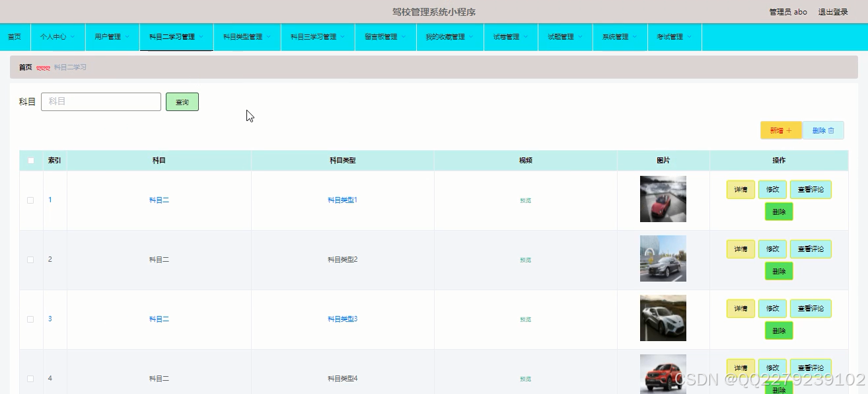Toggle the select-all checkbox in the table header
868x394 pixels.
[x=30, y=159]
